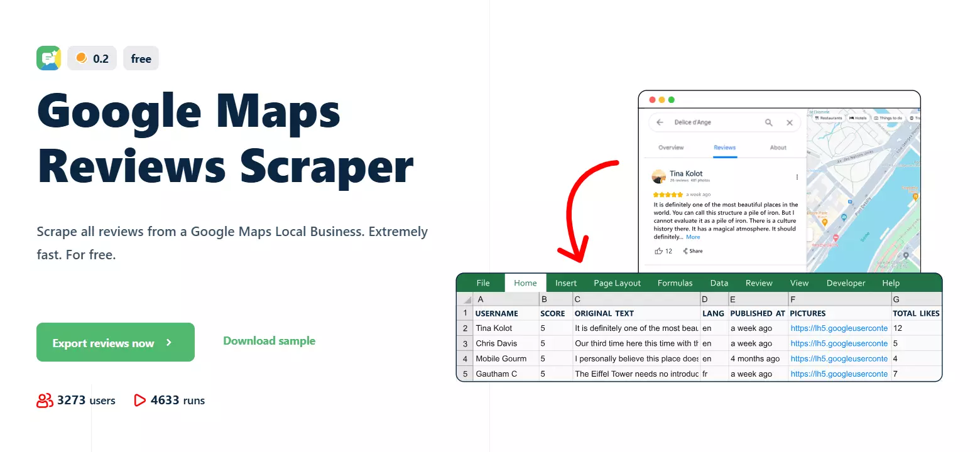
Task: Open the Data ribbon tab
Action: point(719,283)
